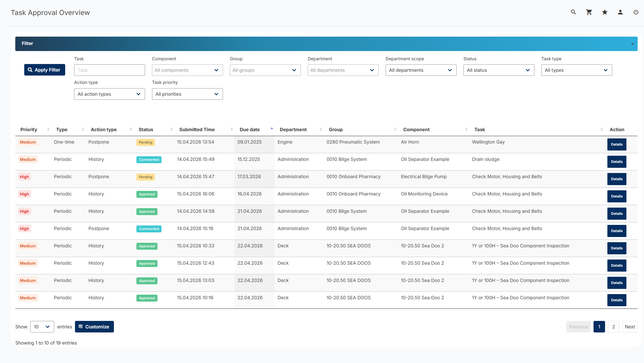This screenshot has width=644, height=363.
Task: Open the user profile icon
Action: 620,12
